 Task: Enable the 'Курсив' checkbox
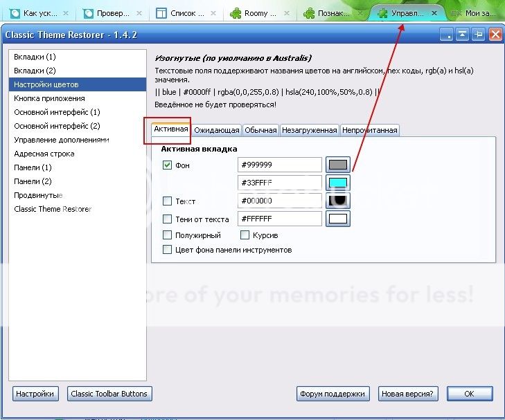click(x=245, y=235)
